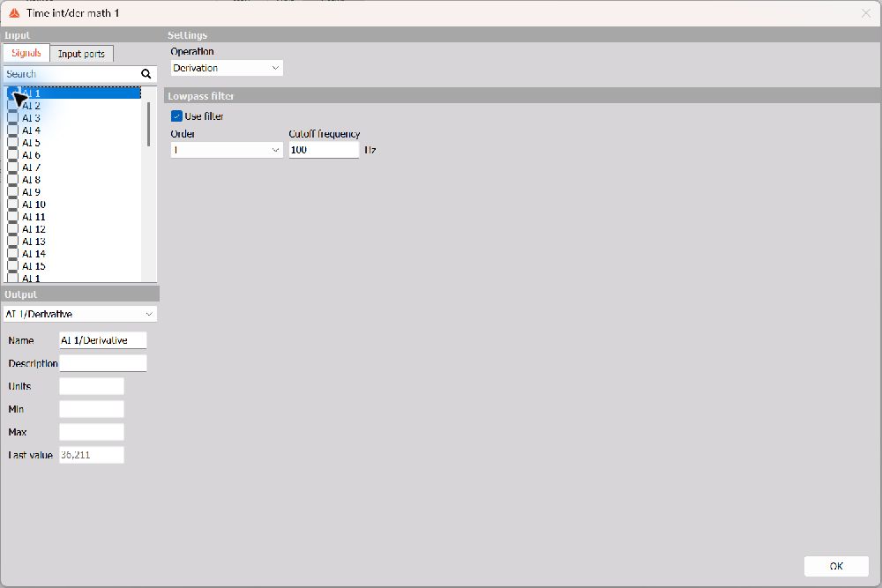
Task: Switch to the Input ports tab
Action: pos(81,54)
